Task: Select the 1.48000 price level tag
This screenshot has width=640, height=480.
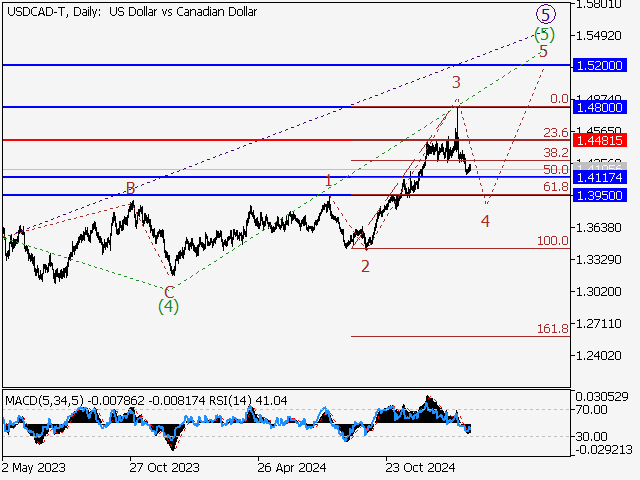Action: pyautogui.click(x=598, y=107)
